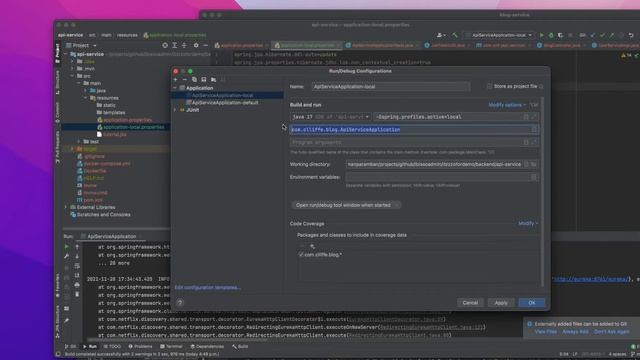The height and width of the screenshot is (360, 640).
Task: Open Project panel settings gear
Action: click(196, 45)
